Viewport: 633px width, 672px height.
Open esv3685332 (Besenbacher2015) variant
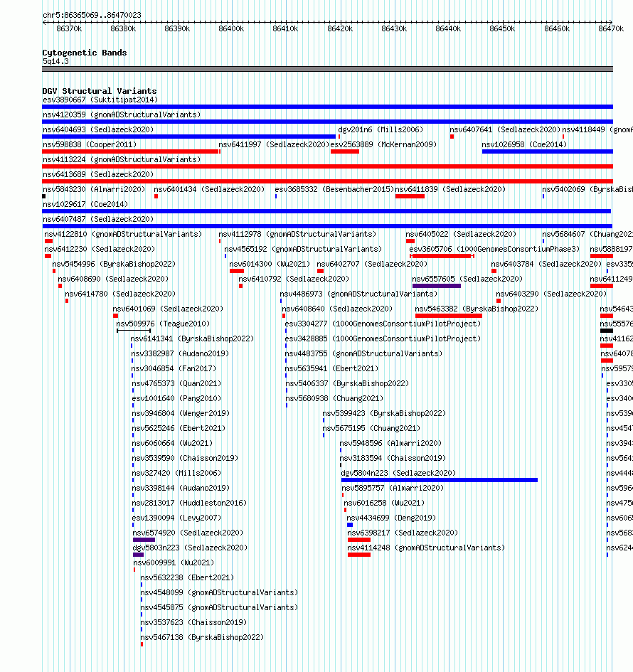point(334,189)
